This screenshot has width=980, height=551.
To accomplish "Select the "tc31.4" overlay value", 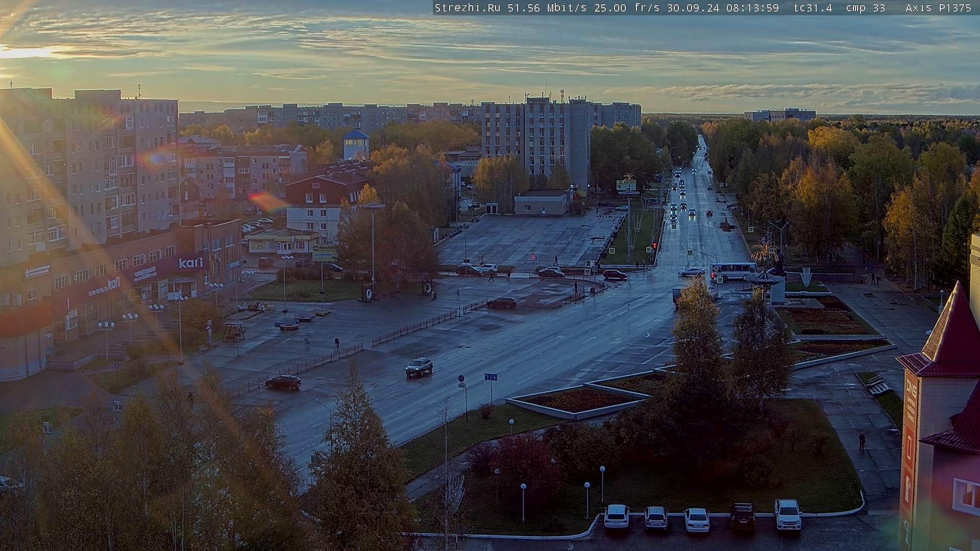I will (813, 8).
